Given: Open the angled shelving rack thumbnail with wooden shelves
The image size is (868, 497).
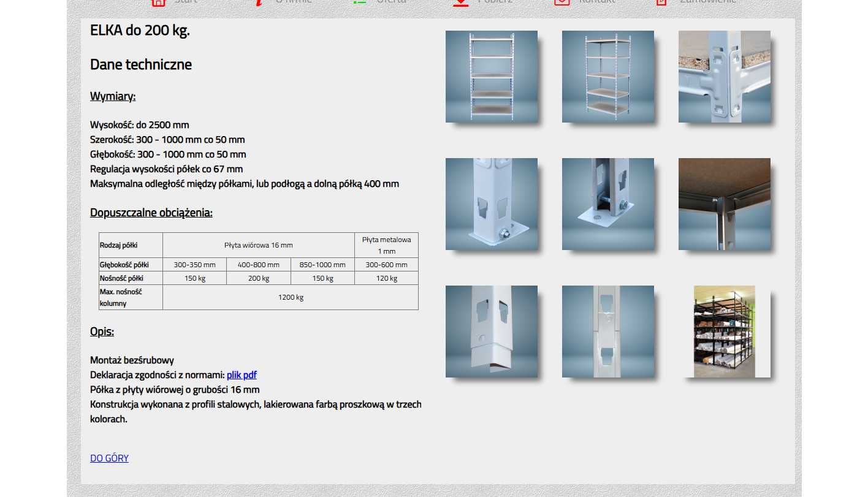Looking at the screenshot, I should pyautogui.click(x=608, y=77).
